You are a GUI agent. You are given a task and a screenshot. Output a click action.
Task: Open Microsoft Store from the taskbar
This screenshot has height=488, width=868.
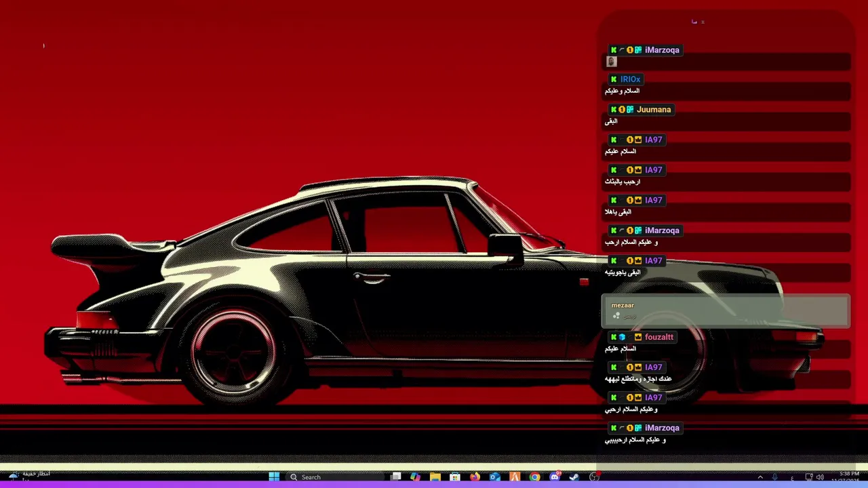click(455, 477)
